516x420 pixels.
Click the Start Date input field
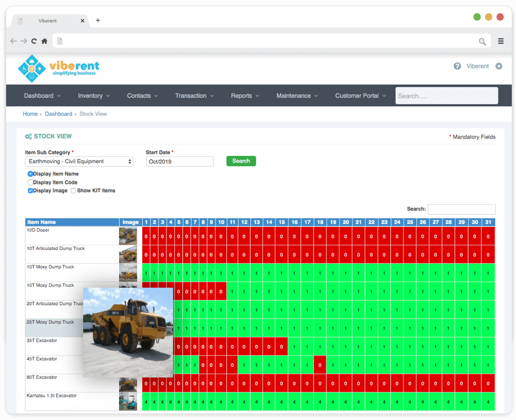coord(180,161)
